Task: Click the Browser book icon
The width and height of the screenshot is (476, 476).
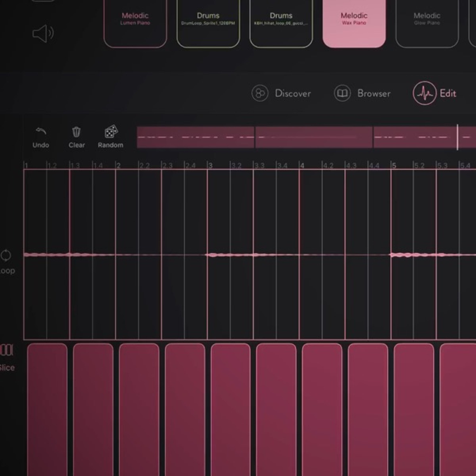Action: click(x=342, y=93)
